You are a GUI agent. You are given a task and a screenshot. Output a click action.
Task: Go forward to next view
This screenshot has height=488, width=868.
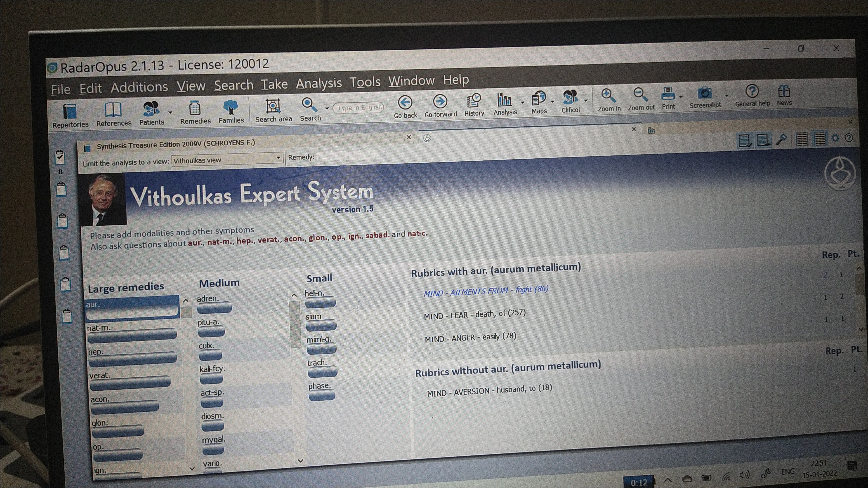(x=440, y=106)
